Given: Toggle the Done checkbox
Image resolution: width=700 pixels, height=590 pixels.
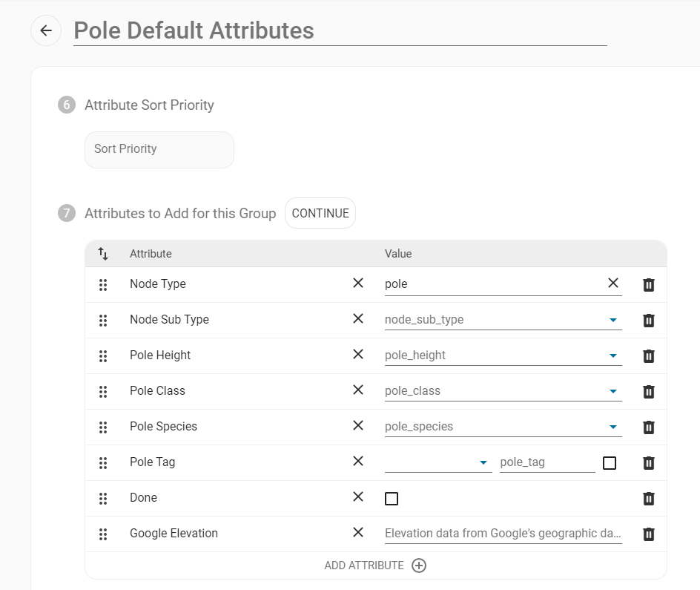Looking at the screenshot, I should 392,499.
